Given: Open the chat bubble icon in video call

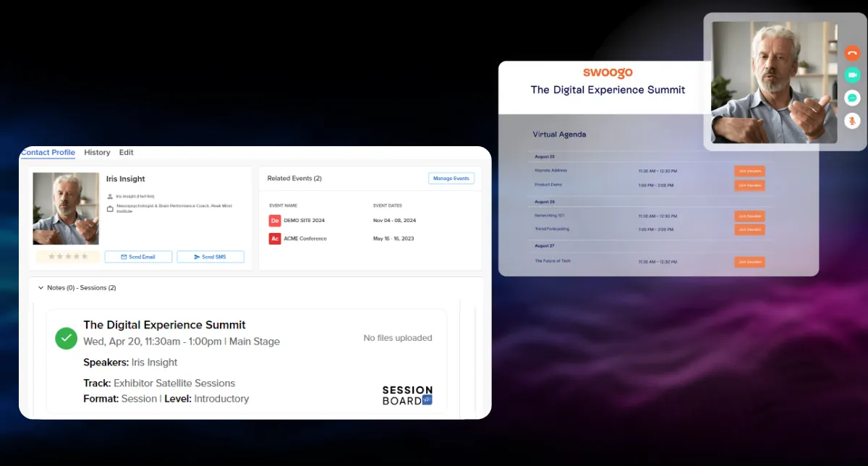Looking at the screenshot, I should pyautogui.click(x=852, y=98).
